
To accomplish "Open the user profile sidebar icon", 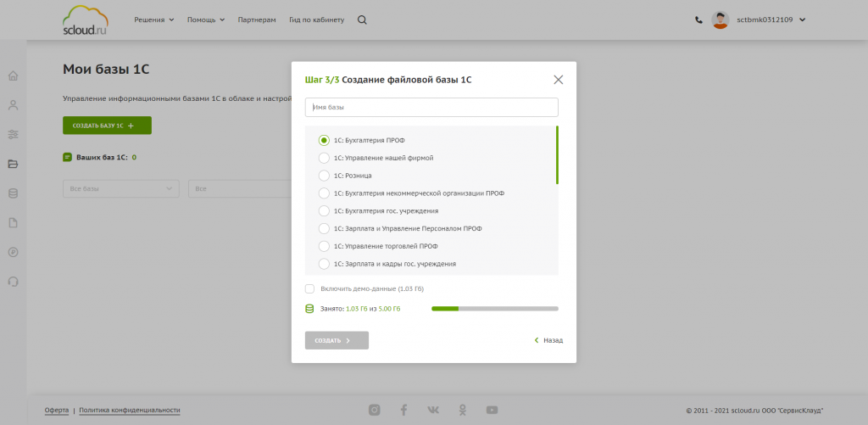I will click(x=14, y=105).
